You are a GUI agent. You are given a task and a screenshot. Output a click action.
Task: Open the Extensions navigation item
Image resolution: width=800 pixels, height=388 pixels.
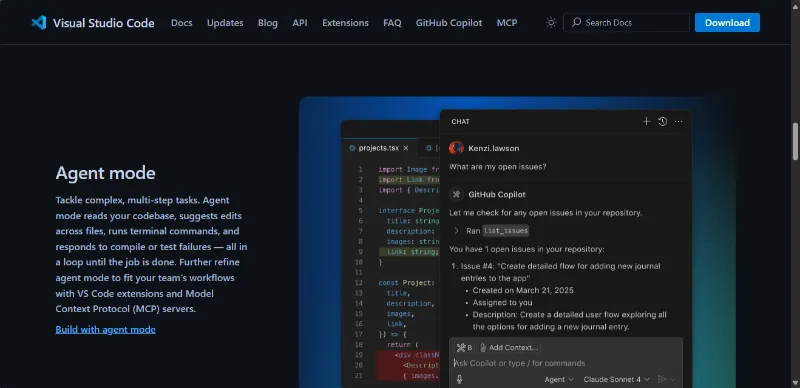[x=345, y=22]
